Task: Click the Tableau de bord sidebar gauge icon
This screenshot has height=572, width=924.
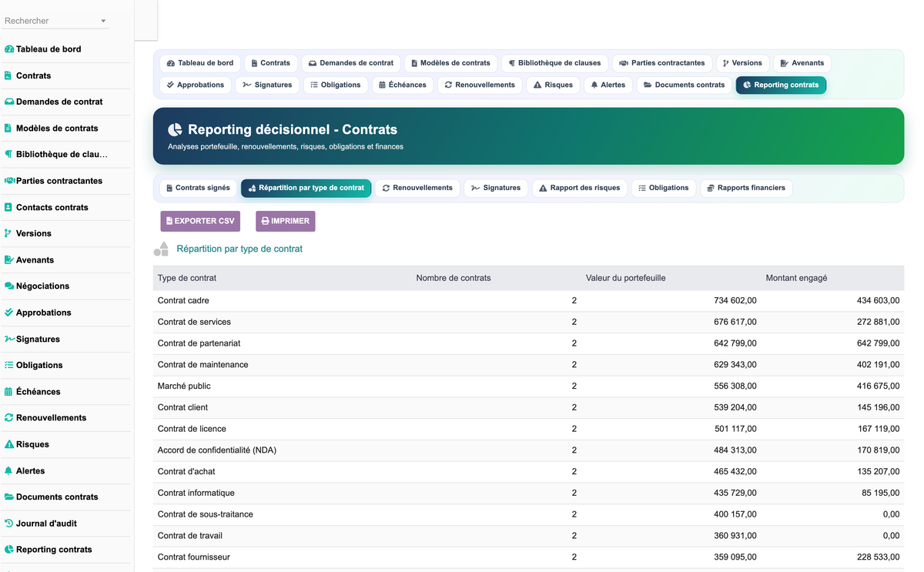Action: (x=9, y=49)
